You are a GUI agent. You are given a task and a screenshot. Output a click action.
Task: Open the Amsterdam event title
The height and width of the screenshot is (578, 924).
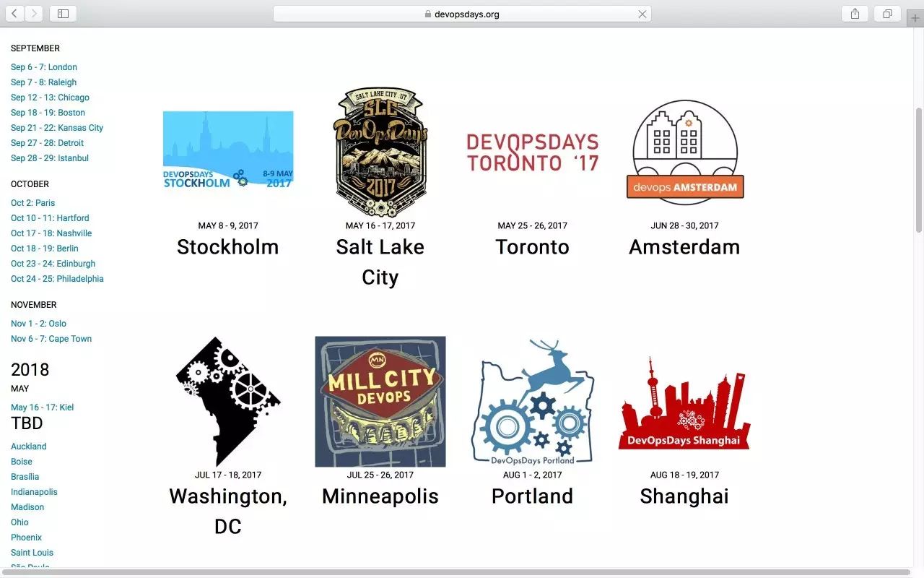click(x=684, y=246)
